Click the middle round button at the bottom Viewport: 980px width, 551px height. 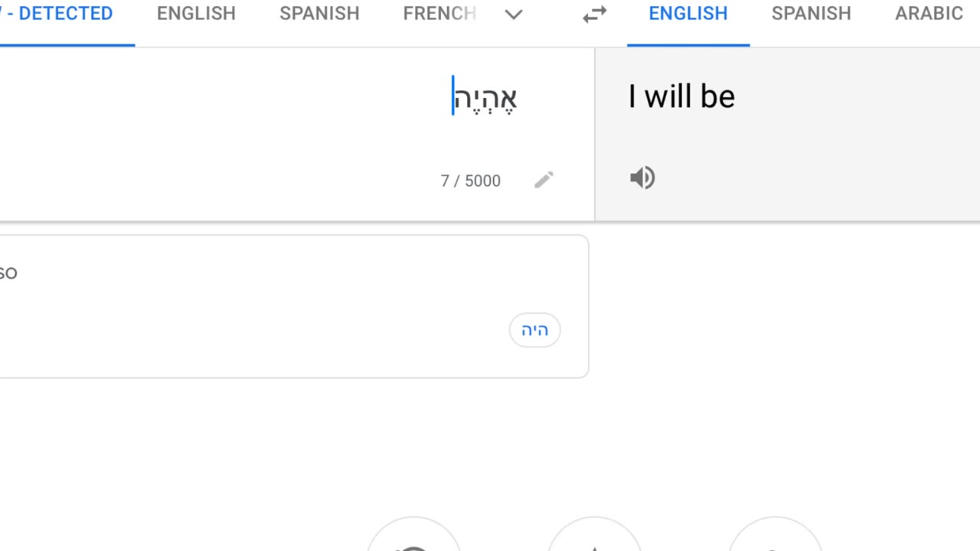tap(595, 534)
